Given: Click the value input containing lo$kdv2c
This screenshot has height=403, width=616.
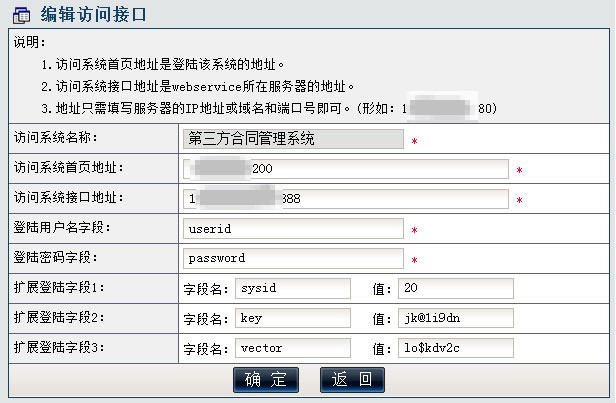Looking at the screenshot, I should click(456, 348).
